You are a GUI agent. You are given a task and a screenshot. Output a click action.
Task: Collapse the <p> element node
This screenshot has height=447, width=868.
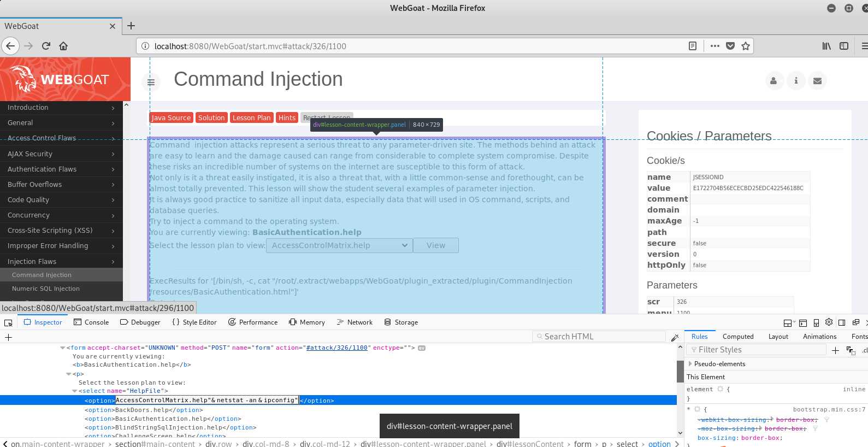68,374
